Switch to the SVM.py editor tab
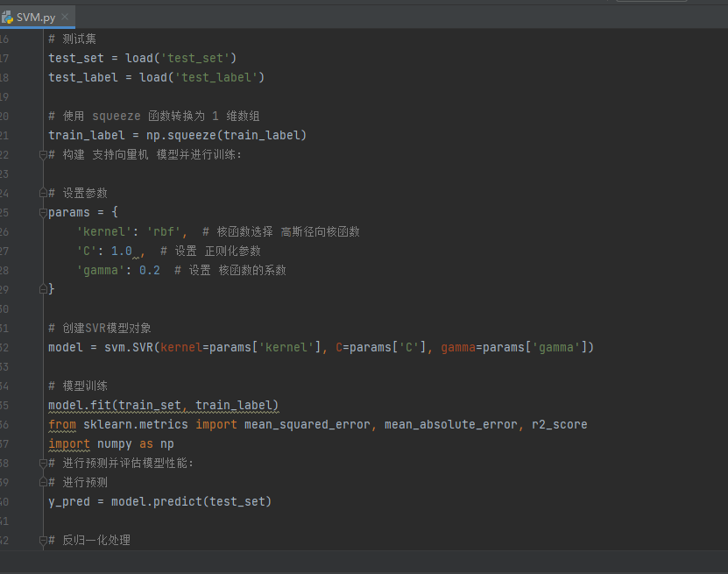Screen dimensions: 728x574 pos(36,17)
